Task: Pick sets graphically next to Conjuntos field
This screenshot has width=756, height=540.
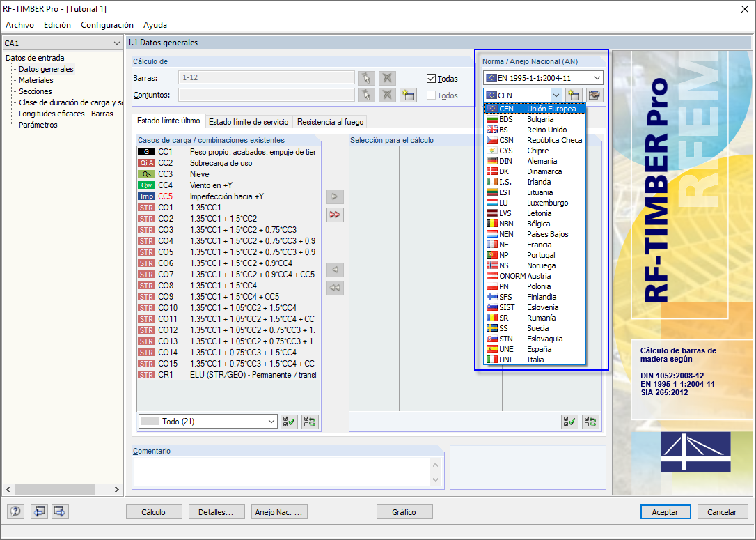Action: click(x=366, y=95)
